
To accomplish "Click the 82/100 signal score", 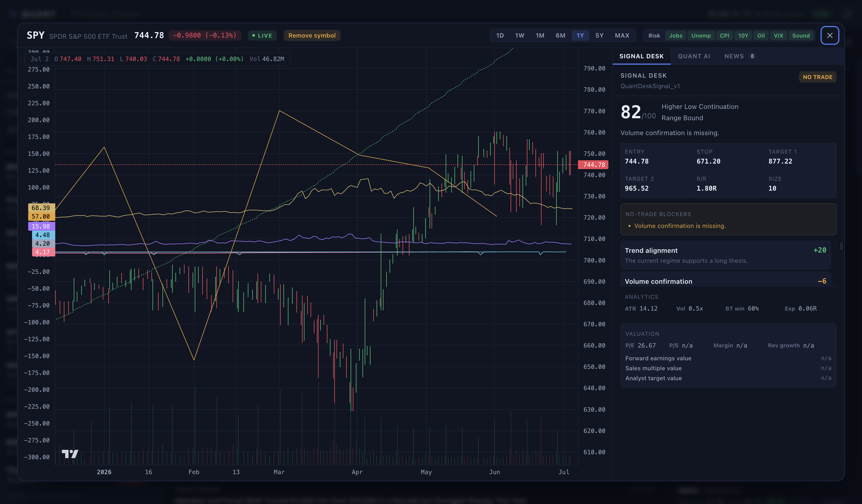I will pyautogui.click(x=638, y=112).
